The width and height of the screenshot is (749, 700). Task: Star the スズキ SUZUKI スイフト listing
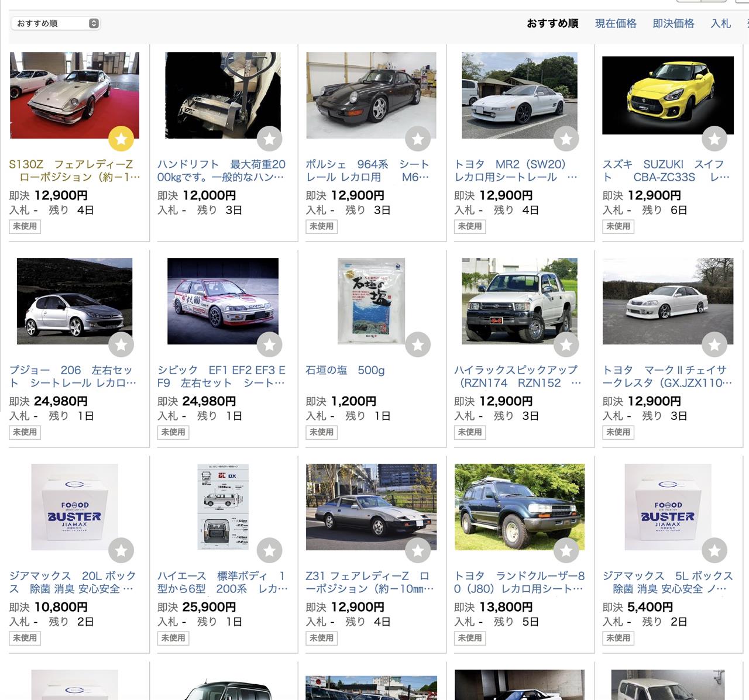tap(714, 139)
